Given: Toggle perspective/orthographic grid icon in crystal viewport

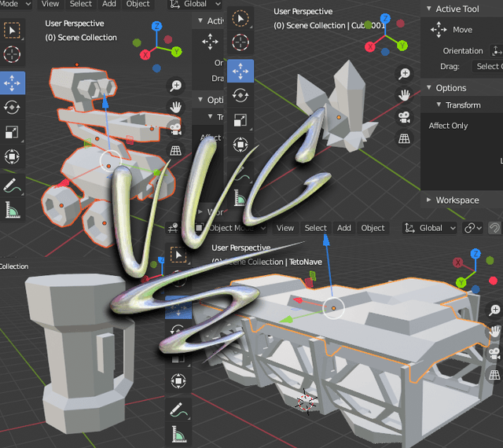Looking at the screenshot, I should [404, 138].
